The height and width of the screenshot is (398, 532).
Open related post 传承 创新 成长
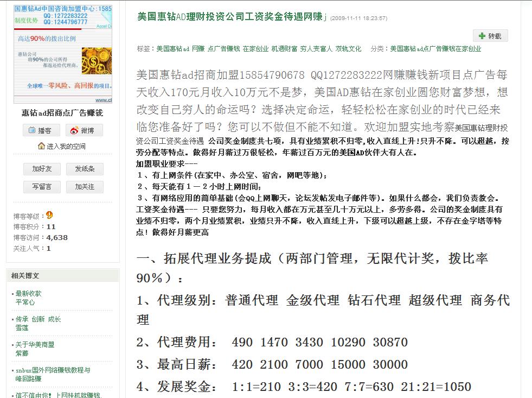tap(39, 319)
